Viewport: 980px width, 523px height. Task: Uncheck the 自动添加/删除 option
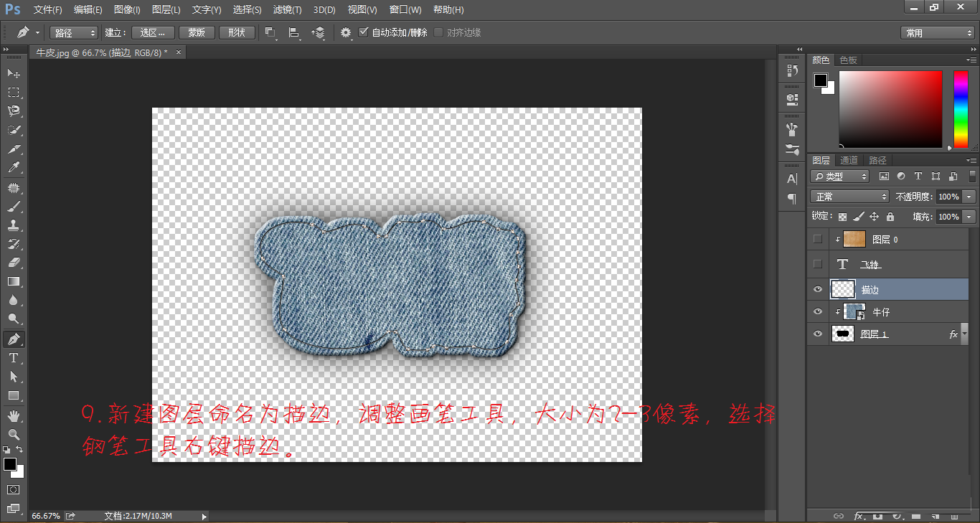[x=362, y=32]
